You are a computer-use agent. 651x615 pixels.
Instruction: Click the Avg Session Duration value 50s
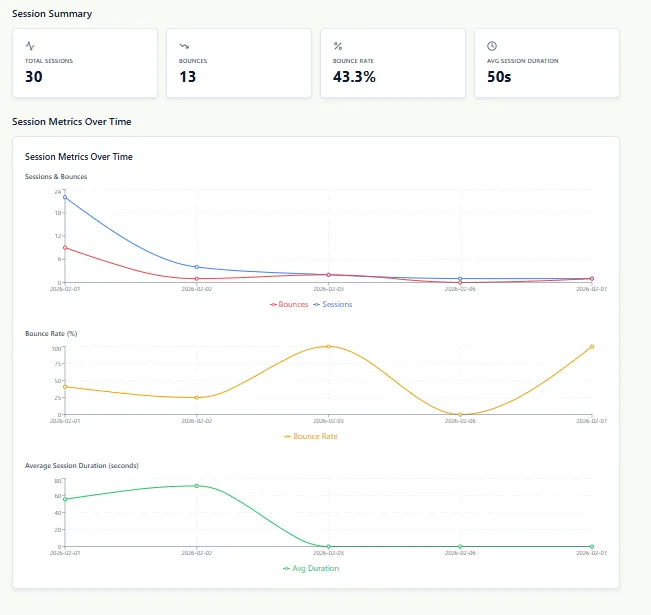[500, 77]
